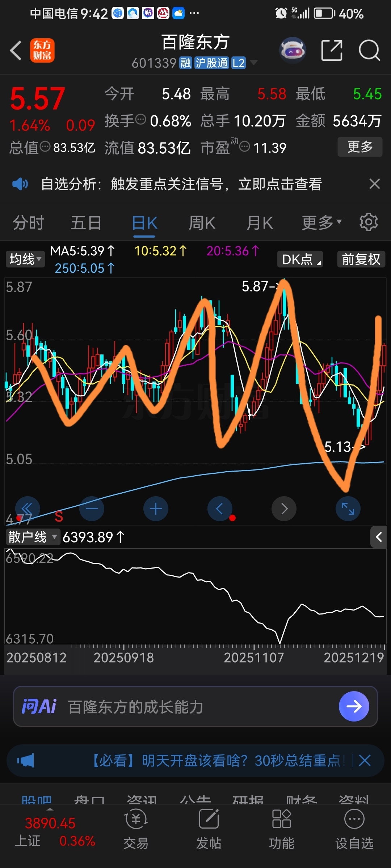Expand the stock title dropdown arrow
The height and width of the screenshot is (868, 391).
pyautogui.click(x=254, y=63)
